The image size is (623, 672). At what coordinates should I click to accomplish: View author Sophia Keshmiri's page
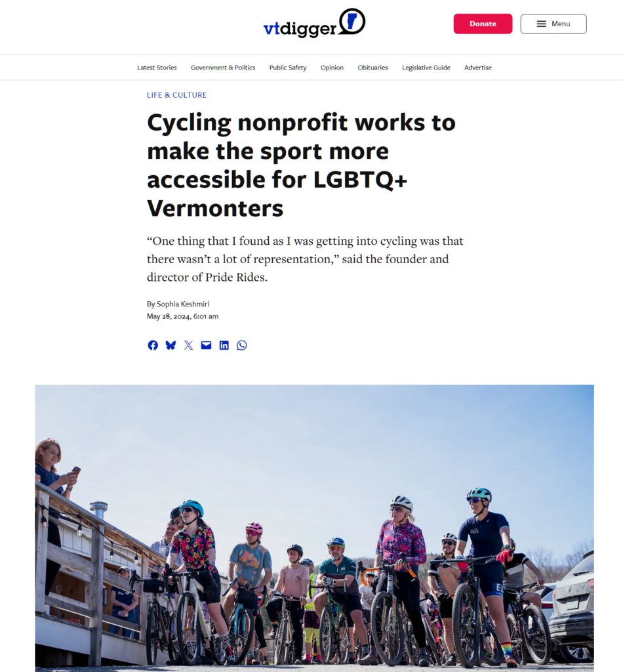(183, 304)
